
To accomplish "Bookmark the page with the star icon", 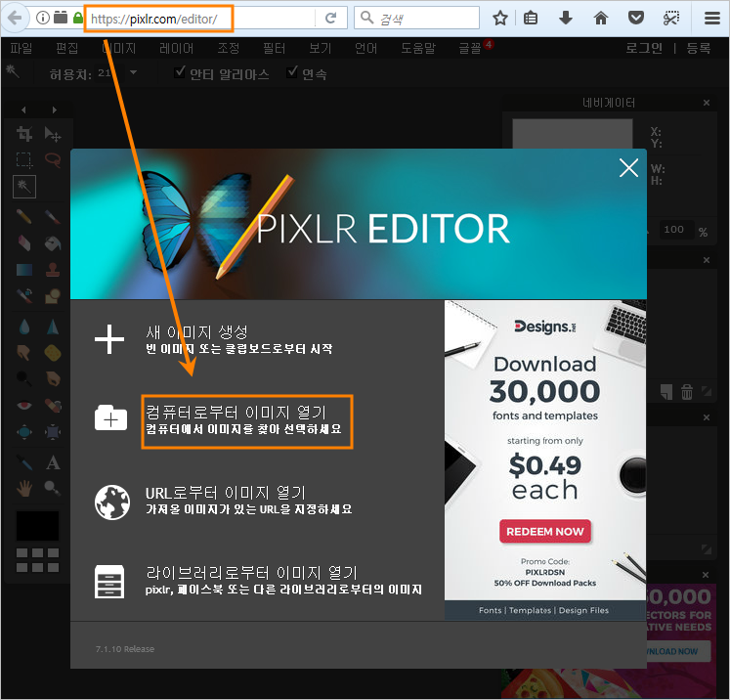I will pos(500,19).
